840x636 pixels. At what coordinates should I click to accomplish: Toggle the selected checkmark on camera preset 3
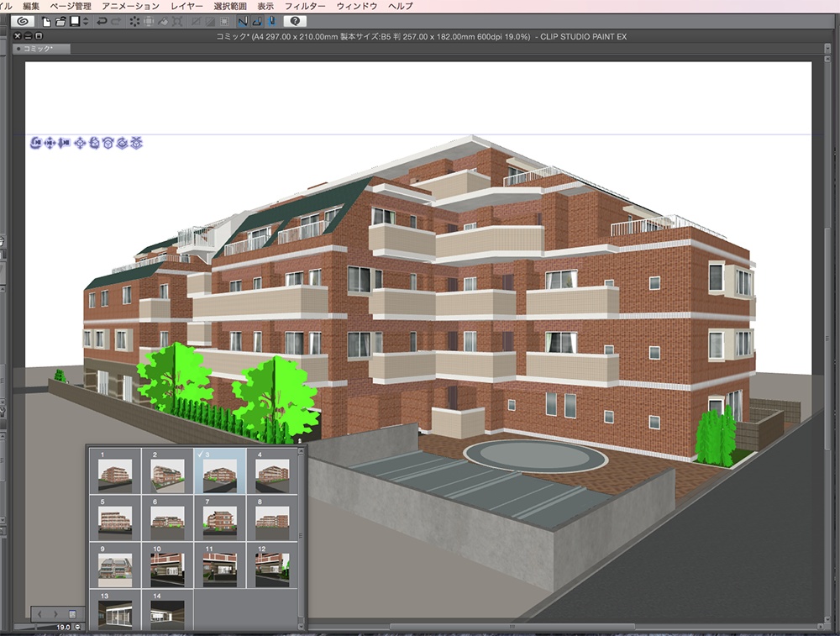coord(200,454)
